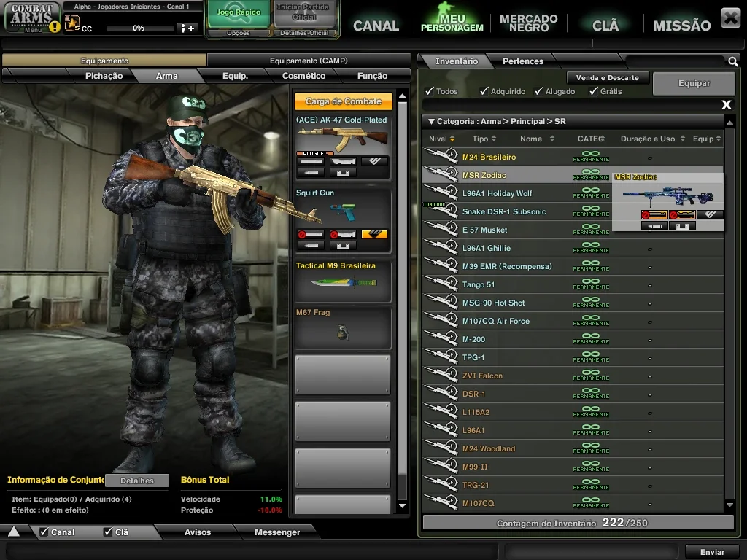
Task: Click the experience progress bar showing 0%
Action: (x=139, y=28)
